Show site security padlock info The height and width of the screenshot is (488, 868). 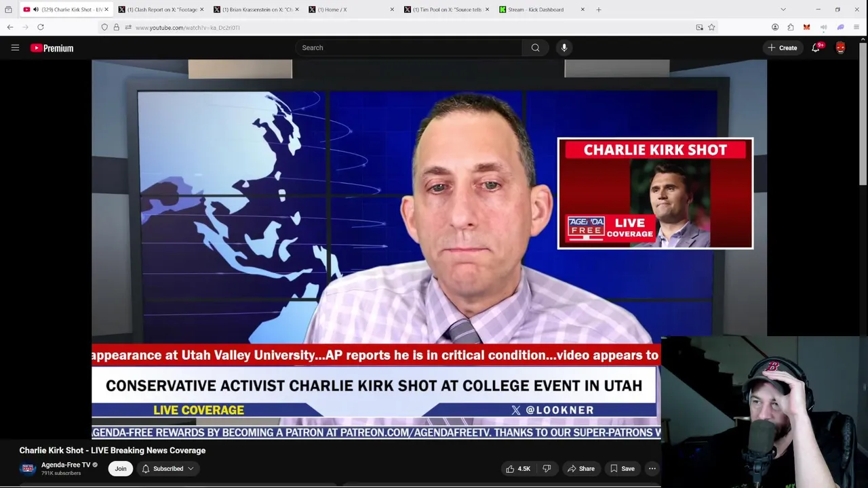[116, 27]
